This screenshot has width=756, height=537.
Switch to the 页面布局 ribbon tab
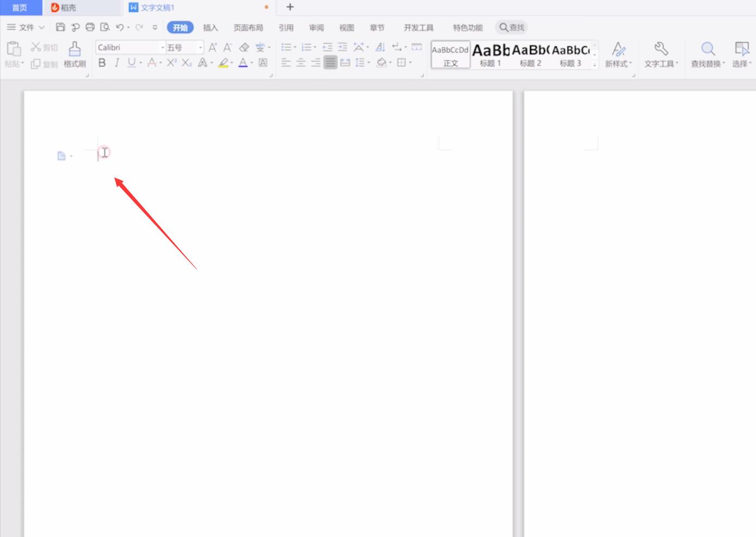248,28
